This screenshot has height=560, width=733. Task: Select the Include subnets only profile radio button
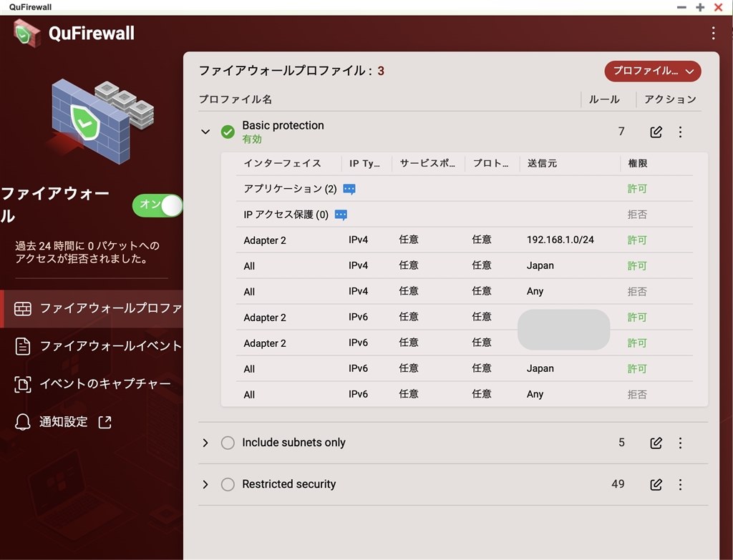click(x=227, y=443)
